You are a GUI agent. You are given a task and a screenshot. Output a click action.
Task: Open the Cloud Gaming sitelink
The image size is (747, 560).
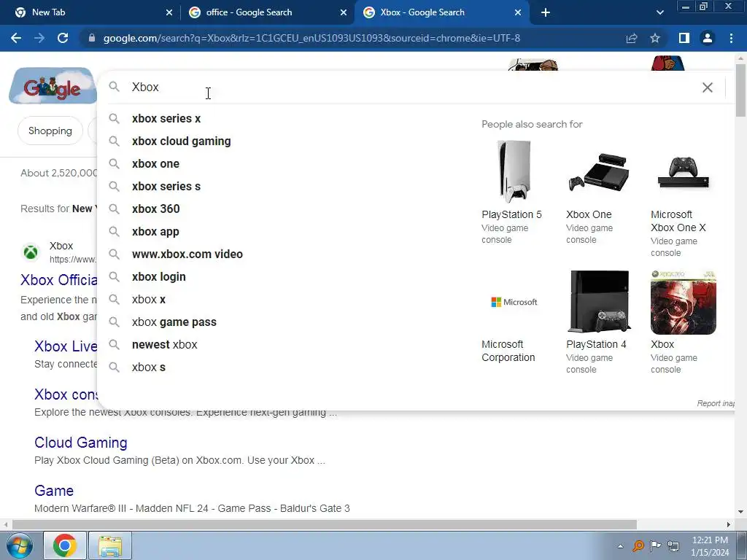[x=80, y=443]
